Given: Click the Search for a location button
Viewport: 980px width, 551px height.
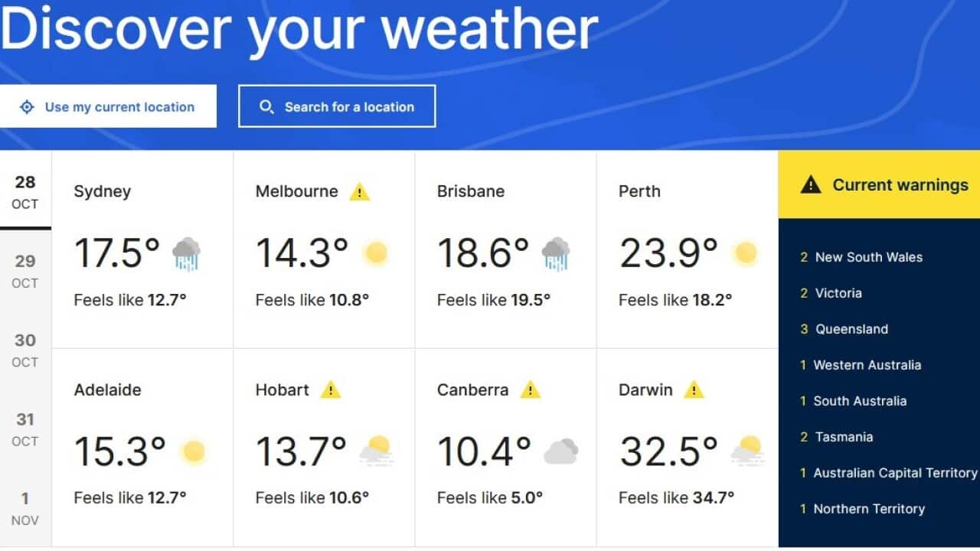Looking at the screenshot, I should (337, 106).
